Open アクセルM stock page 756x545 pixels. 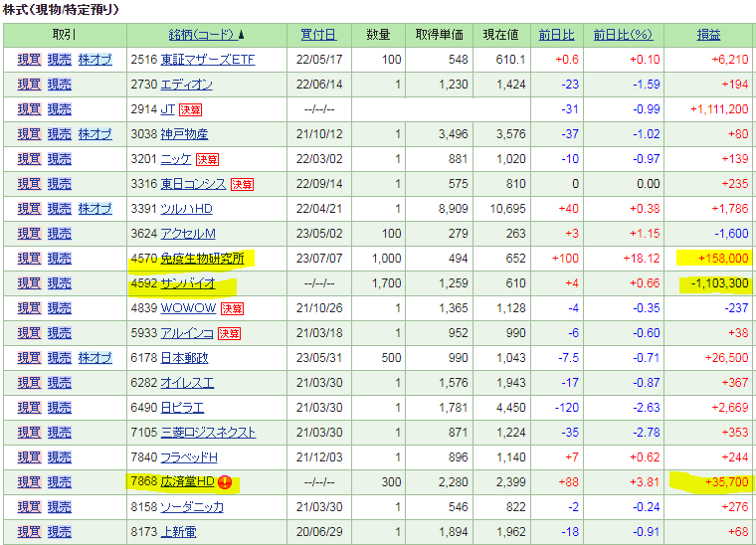188,234
